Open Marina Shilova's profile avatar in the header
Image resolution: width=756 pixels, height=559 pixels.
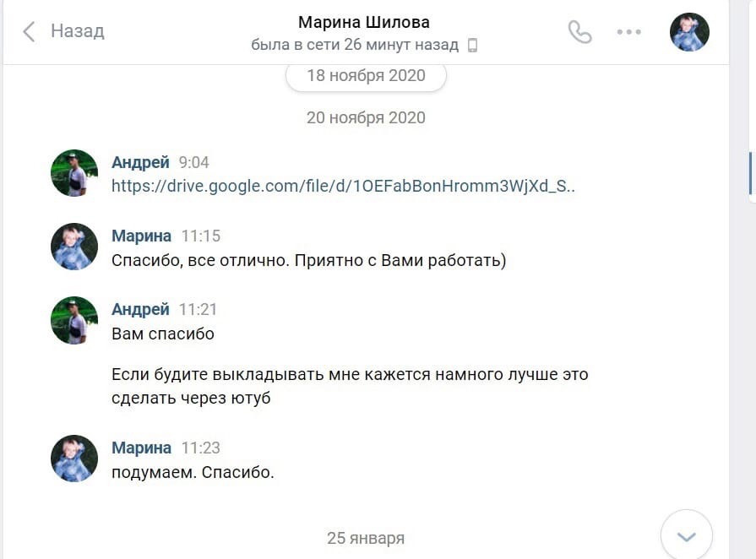[688, 31]
